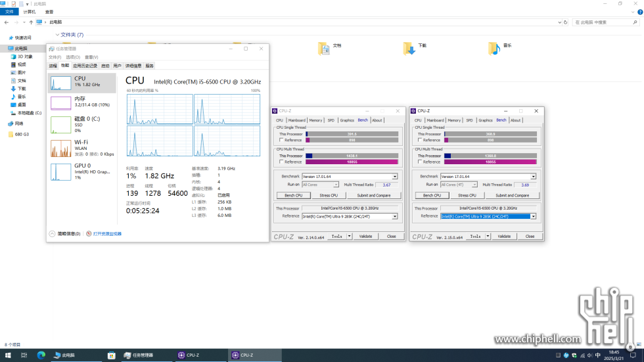Screen dimensions: 644x362
Task: Open the Documents folder icon
Action: (324, 49)
